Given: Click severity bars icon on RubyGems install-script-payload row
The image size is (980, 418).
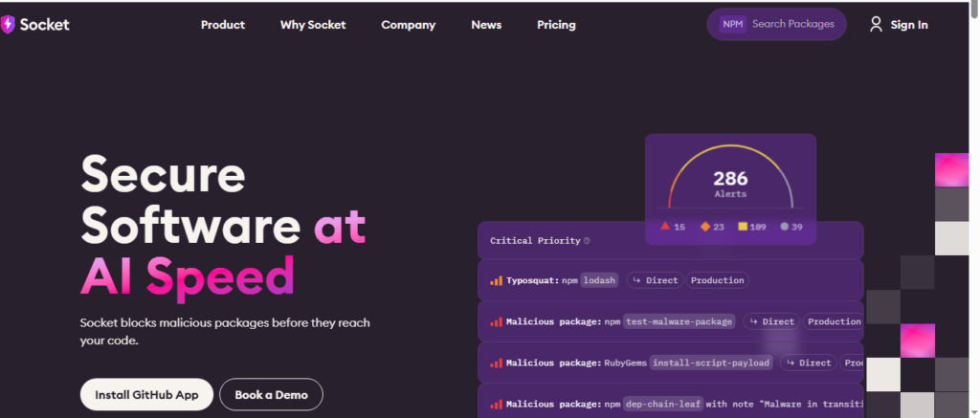Looking at the screenshot, I should (497, 363).
